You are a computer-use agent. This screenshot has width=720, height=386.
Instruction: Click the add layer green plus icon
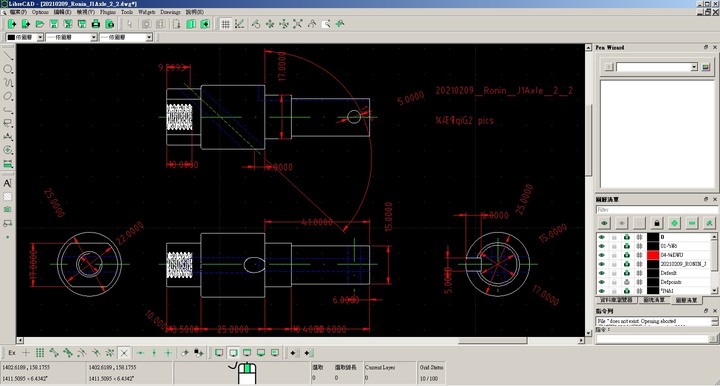click(674, 223)
